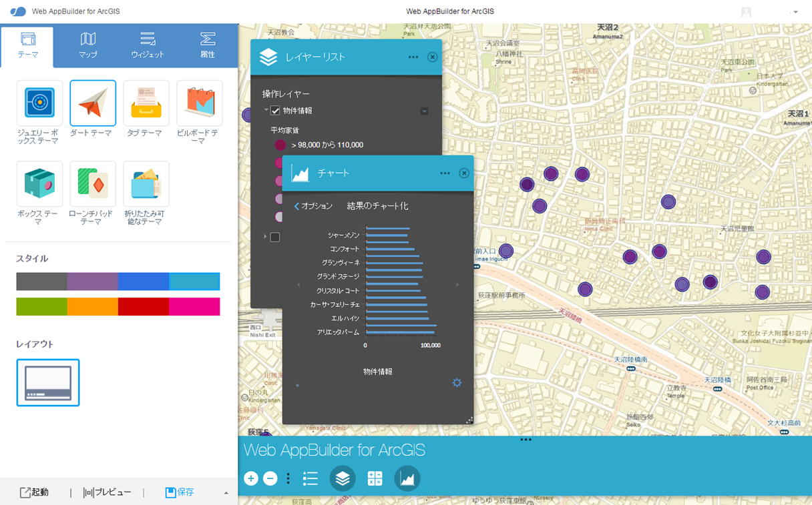Select the Launchpad theme icon
The image size is (812, 505).
93,184
